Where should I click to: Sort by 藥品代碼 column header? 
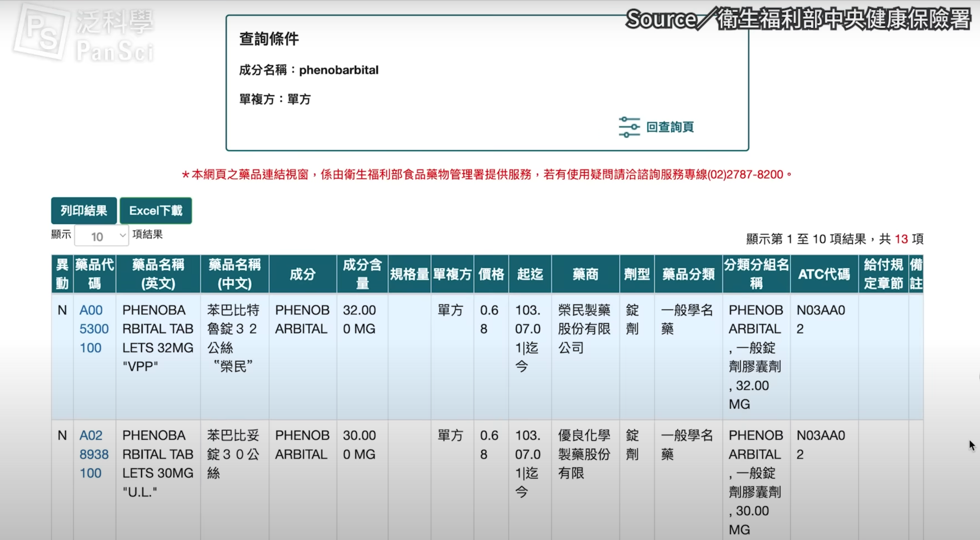[94, 274]
